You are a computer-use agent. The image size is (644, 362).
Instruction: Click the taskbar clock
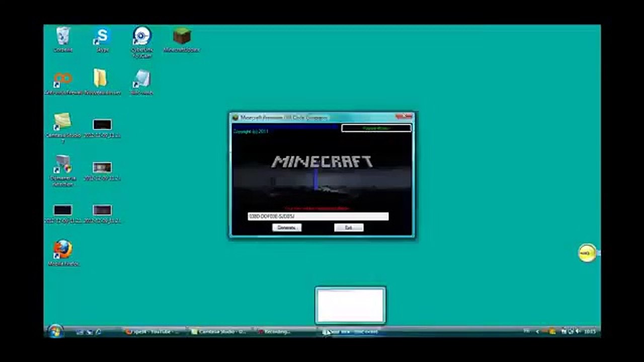(590, 332)
